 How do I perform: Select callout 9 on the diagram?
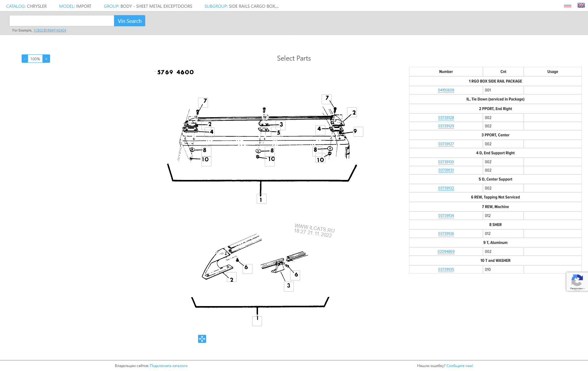point(358,132)
